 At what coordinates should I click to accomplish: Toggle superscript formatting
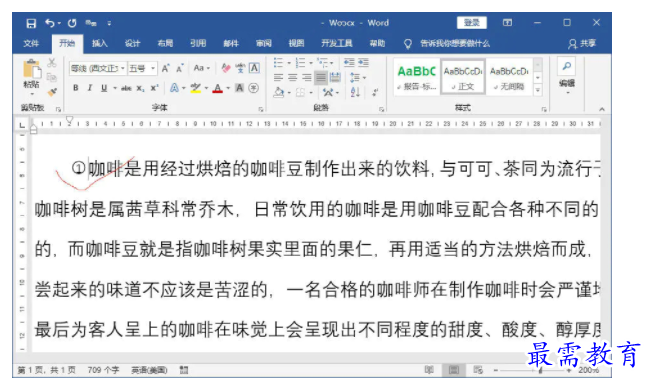click(x=154, y=88)
